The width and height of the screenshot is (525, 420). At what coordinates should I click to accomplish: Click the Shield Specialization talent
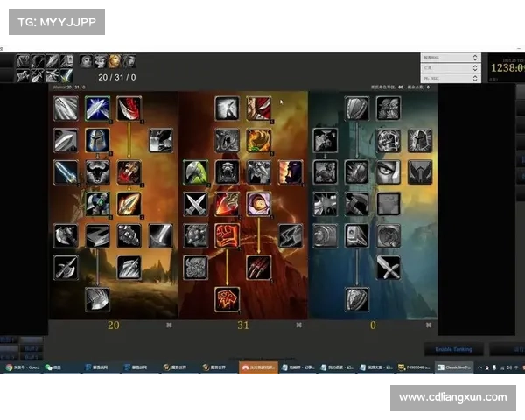[357, 108]
